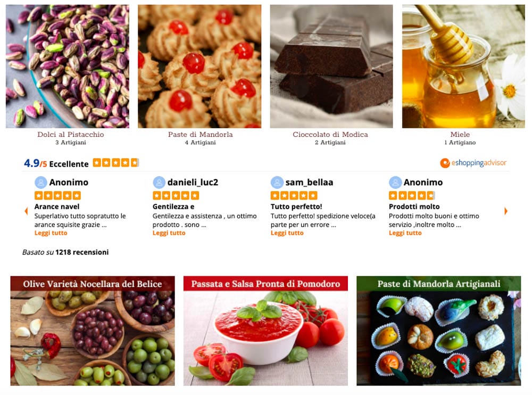Select the Miele honey jar image
The width and height of the screenshot is (532, 395).
[463, 66]
